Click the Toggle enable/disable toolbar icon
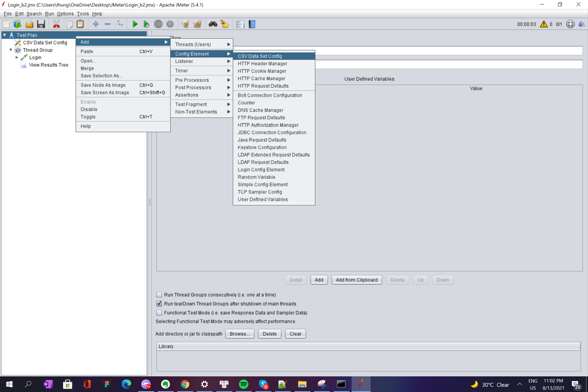The height and width of the screenshot is (392, 588). [120, 24]
